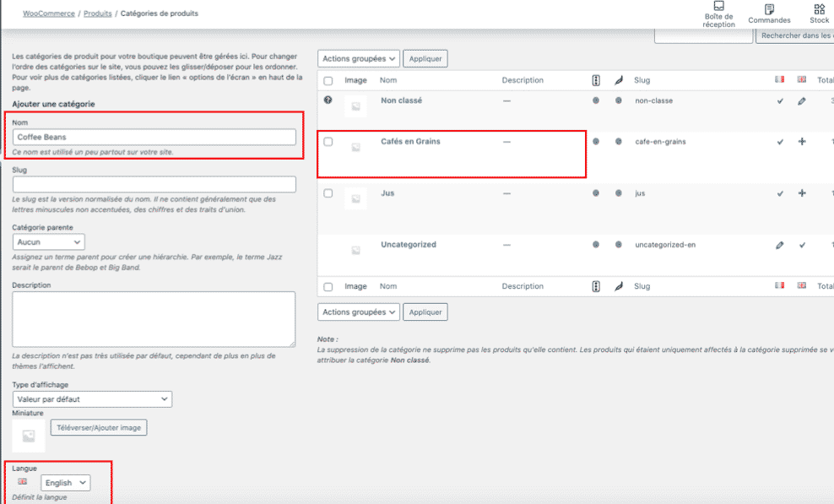The width and height of the screenshot is (834, 504).
Task: Select the Type d'affichage value selector
Action: pyautogui.click(x=92, y=398)
